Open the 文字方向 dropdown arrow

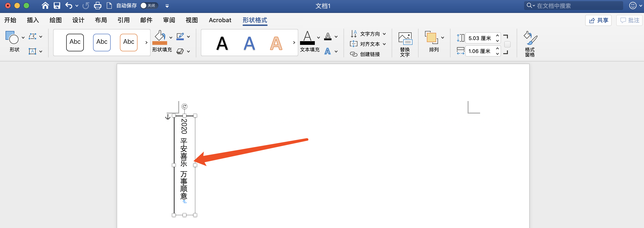click(x=384, y=34)
